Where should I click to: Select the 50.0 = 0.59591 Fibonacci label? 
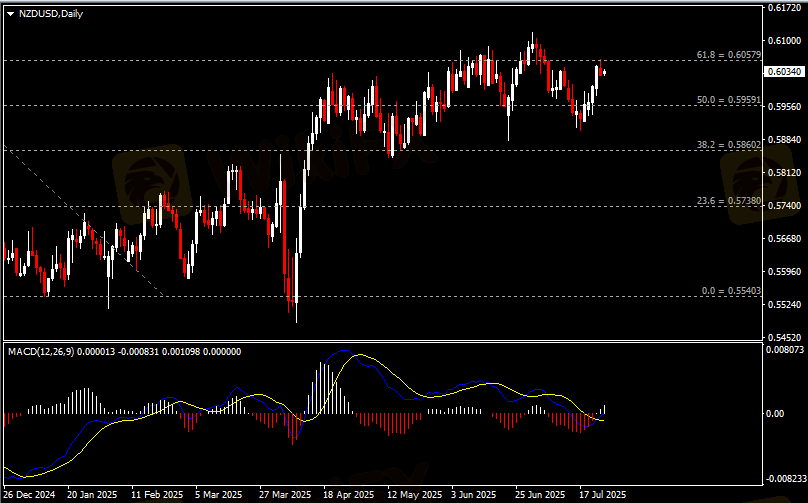(729, 100)
